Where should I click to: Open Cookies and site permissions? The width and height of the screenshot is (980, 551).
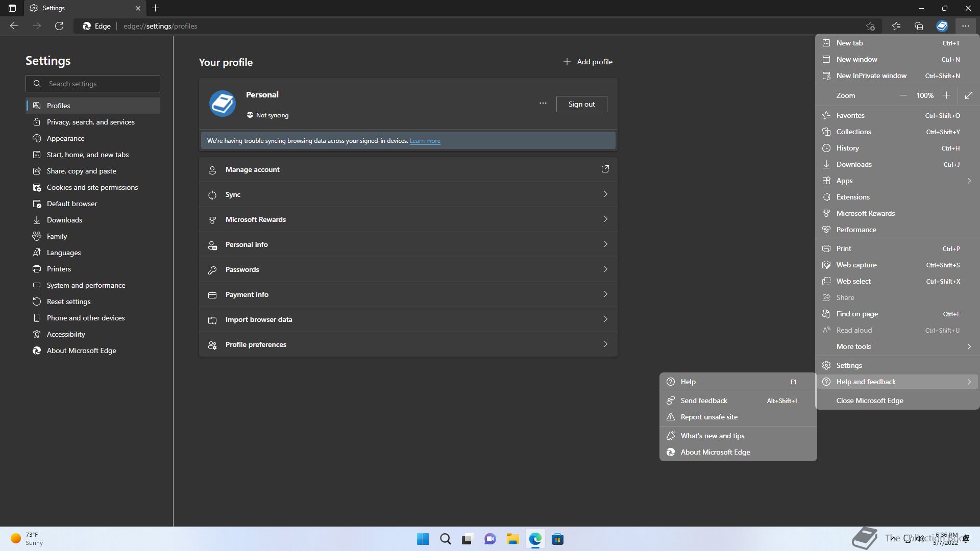[93, 187]
